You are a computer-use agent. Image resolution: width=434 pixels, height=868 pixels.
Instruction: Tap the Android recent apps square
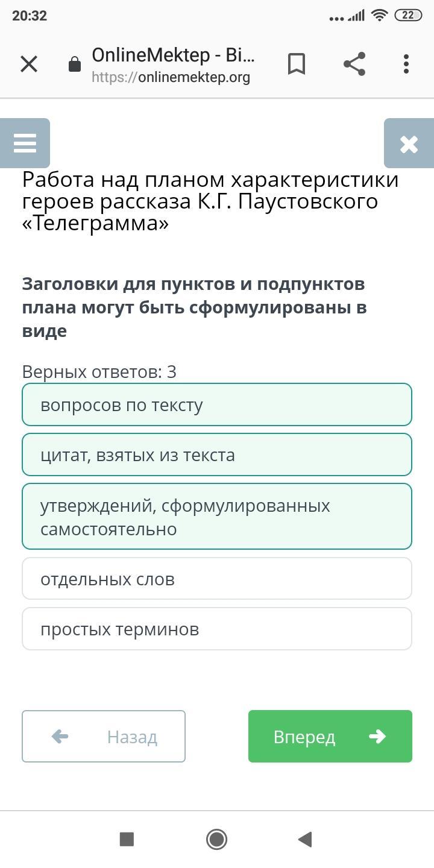coord(127,839)
